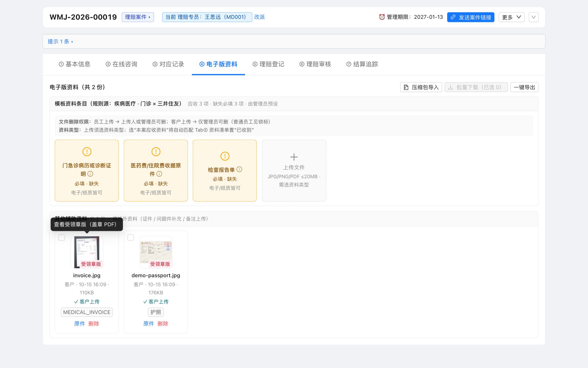Open the 理赔审核 tab
Screen dimensions: 588x368
pos(315,64)
